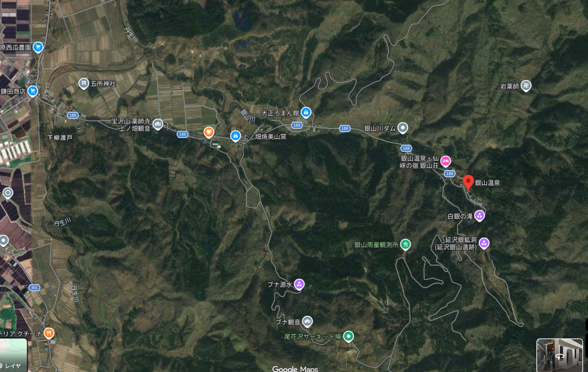Open the レイヤ layers map switcher
Viewport: 588px width, 372px height.
point(13,355)
